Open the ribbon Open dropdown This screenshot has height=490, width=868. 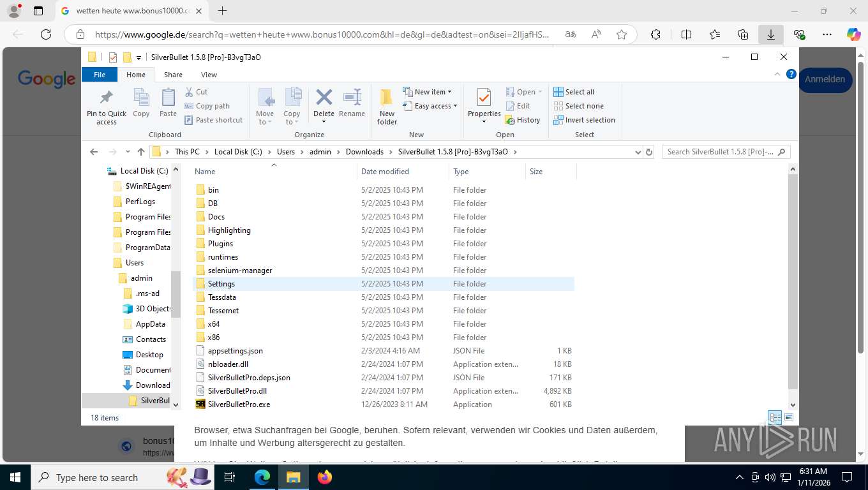point(523,92)
